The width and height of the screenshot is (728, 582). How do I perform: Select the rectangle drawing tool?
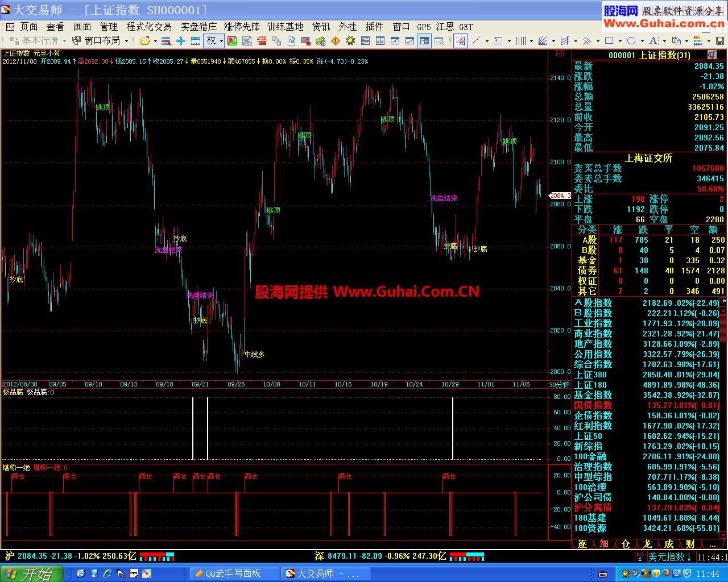[x=609, y=41]
